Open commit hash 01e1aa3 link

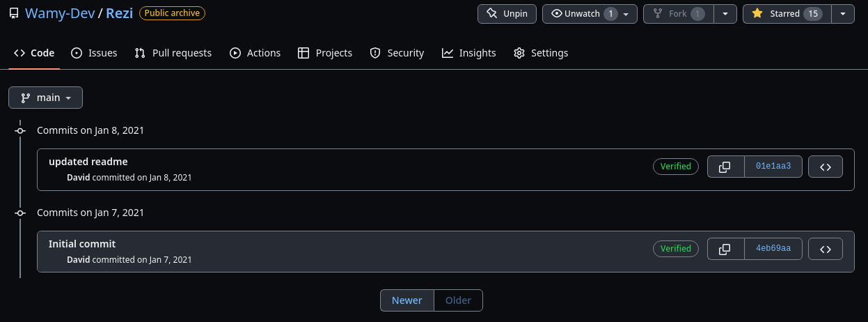[773, 167]
